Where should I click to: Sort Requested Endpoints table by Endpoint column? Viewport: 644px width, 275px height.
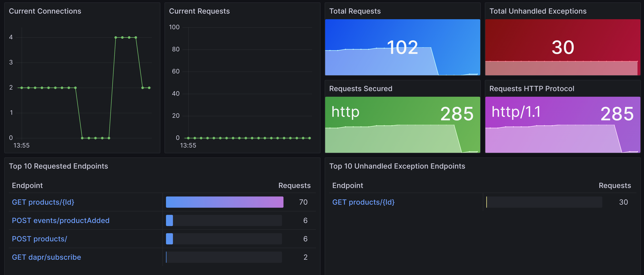(x=27, y=186)
